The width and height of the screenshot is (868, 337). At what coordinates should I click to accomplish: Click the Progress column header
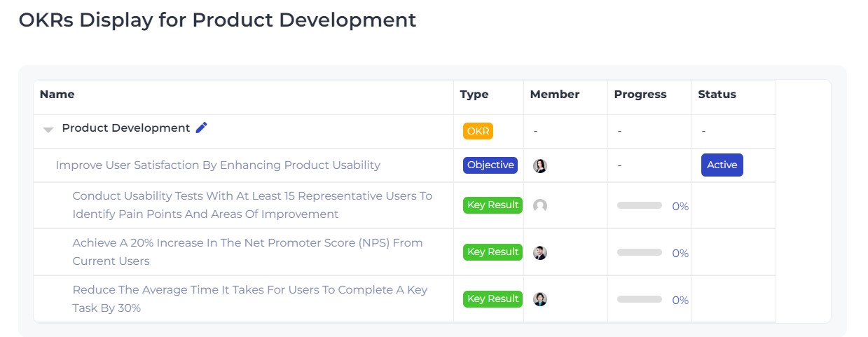point(640,95)
